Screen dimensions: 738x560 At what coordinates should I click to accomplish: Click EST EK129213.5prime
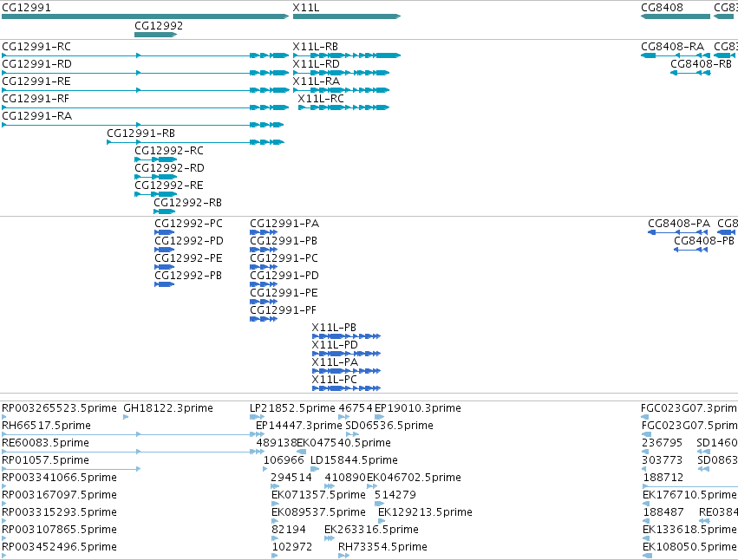point(426,513)
